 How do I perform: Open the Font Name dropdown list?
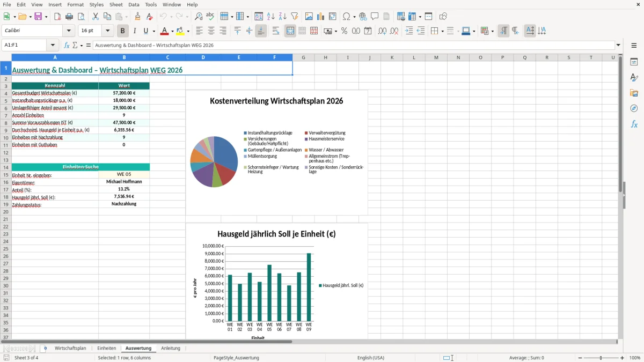(x=69, y=31)
